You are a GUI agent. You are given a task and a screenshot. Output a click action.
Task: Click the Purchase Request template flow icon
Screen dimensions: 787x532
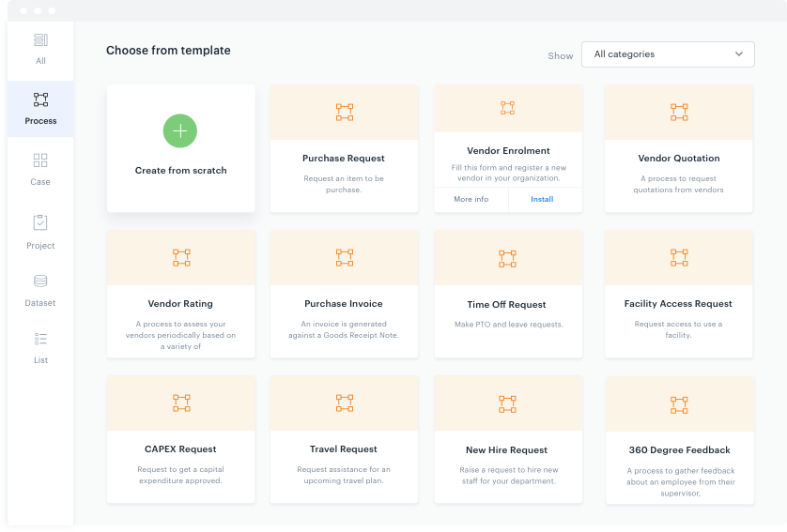click(344, 113)
